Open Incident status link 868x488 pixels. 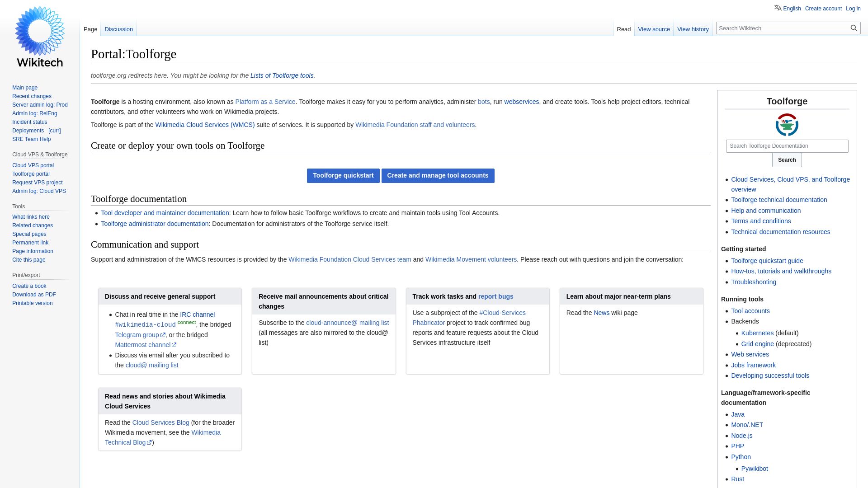tap(30, 122)
